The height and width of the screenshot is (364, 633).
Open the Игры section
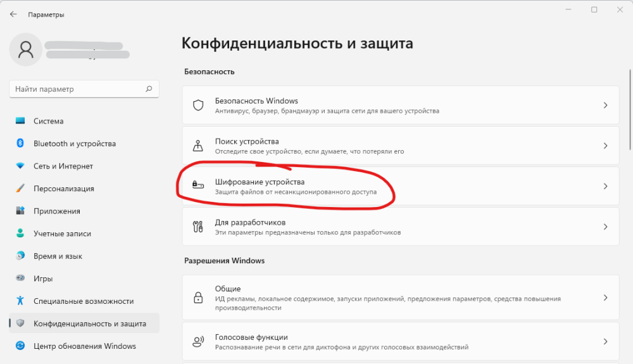tap(84, 279)
